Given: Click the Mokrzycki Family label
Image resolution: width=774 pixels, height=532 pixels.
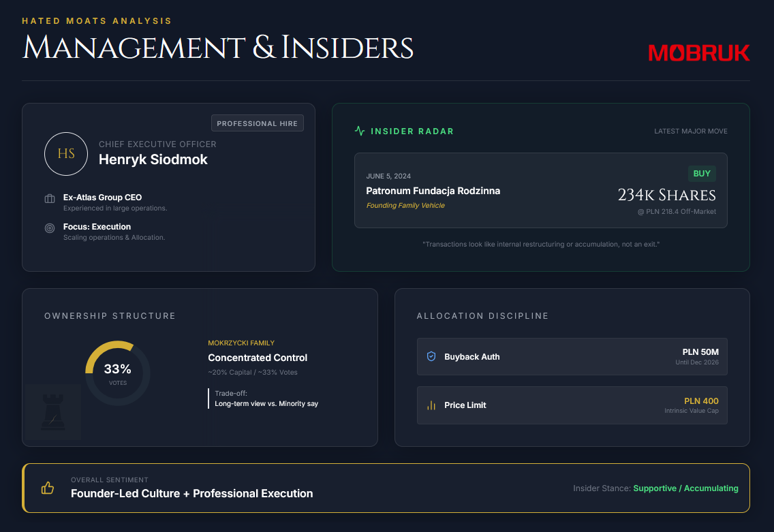Looking at the screenshot, I should pyautogui.click(x=241, y=343).
